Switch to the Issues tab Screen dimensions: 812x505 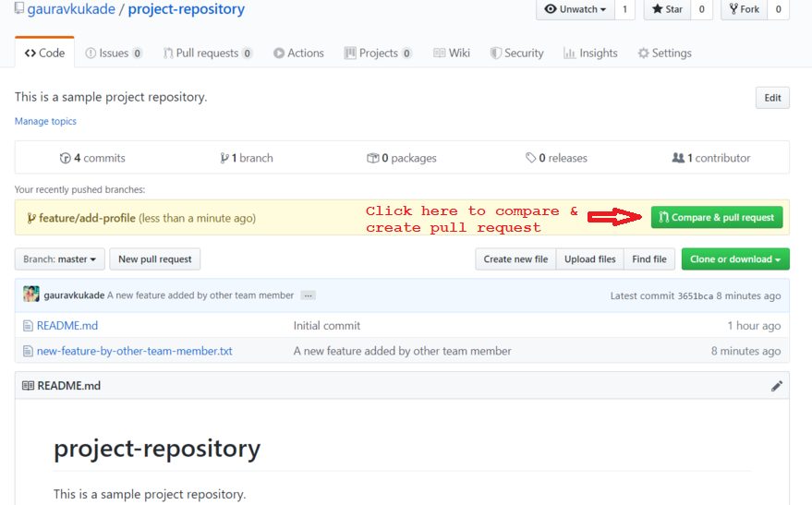[x=114, y=53]
